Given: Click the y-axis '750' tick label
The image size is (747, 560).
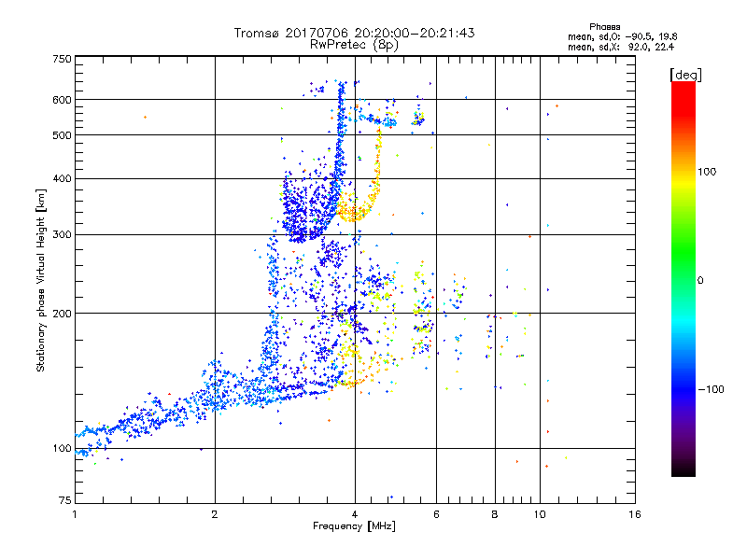Looking at the screenshot, I should (x=62, y=59).
